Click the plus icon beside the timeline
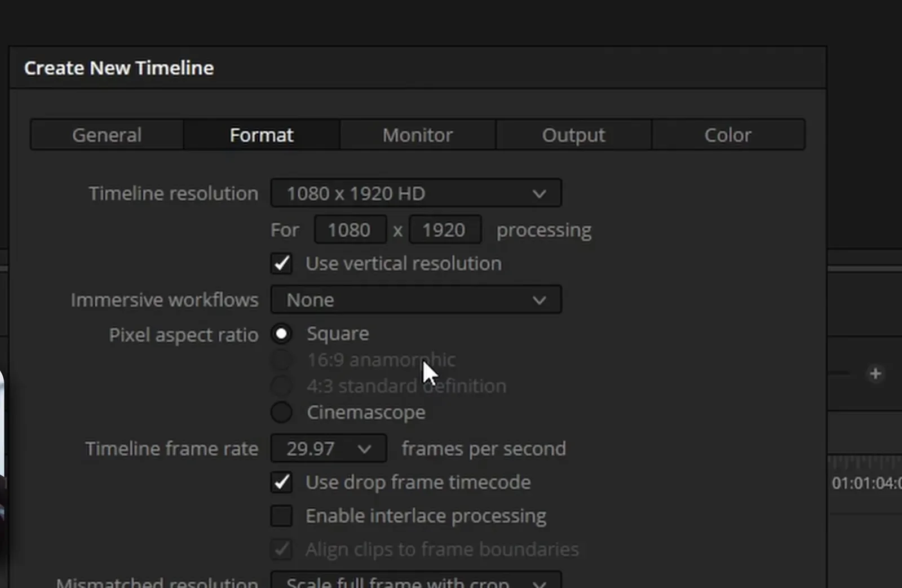The height and width of the screenshot is (588, 902). [x=875, y=374]
